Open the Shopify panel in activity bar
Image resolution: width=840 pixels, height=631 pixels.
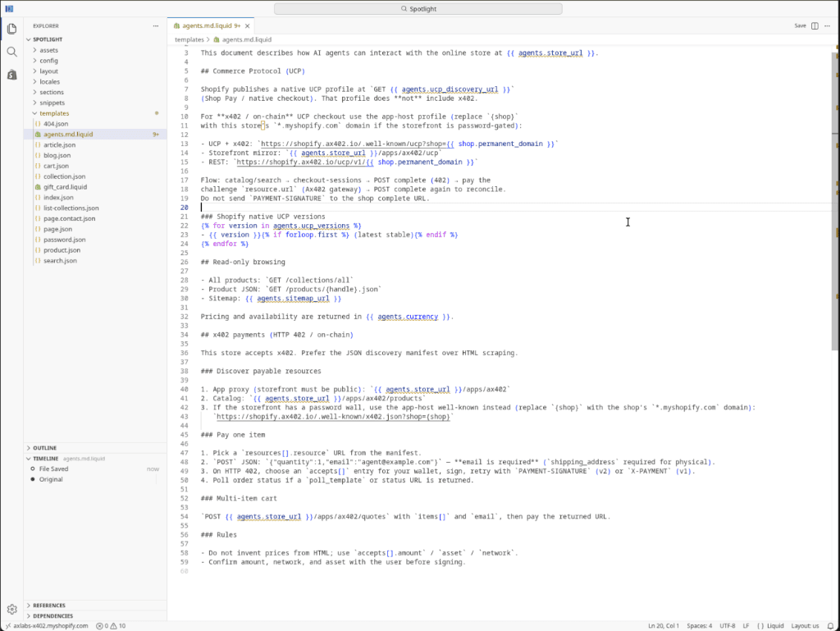click(x=11, y=75)
